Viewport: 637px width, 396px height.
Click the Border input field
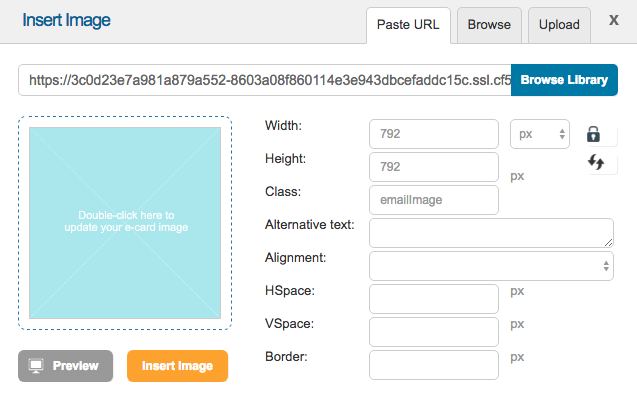click(434, 365)
